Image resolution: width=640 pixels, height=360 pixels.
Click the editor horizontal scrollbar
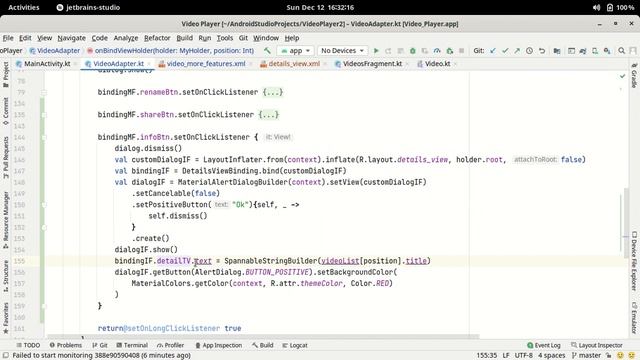coord(263,337)
